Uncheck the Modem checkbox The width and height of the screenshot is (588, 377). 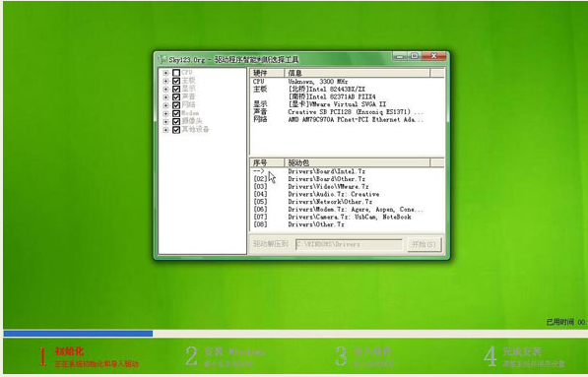176,113
